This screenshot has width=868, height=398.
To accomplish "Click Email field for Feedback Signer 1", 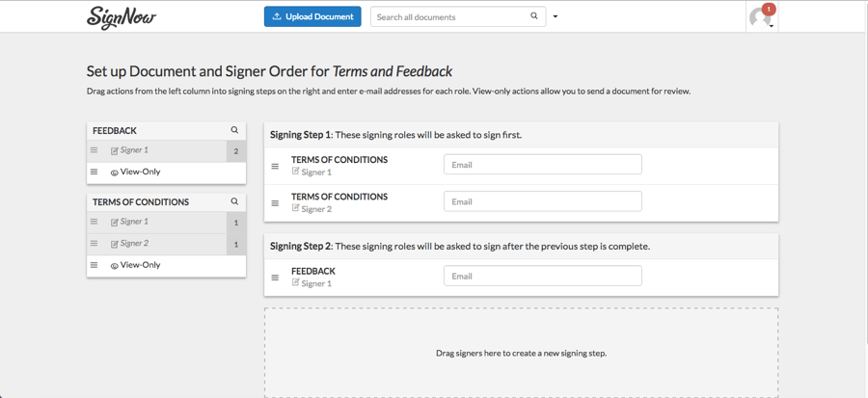I will 542,276.
